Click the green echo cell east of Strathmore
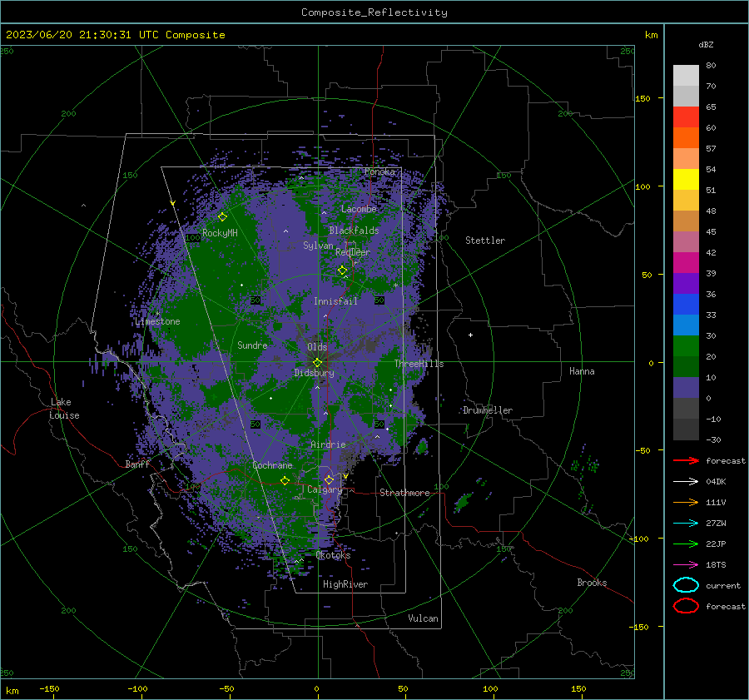749x700 pixels. (x=463, y=503)
